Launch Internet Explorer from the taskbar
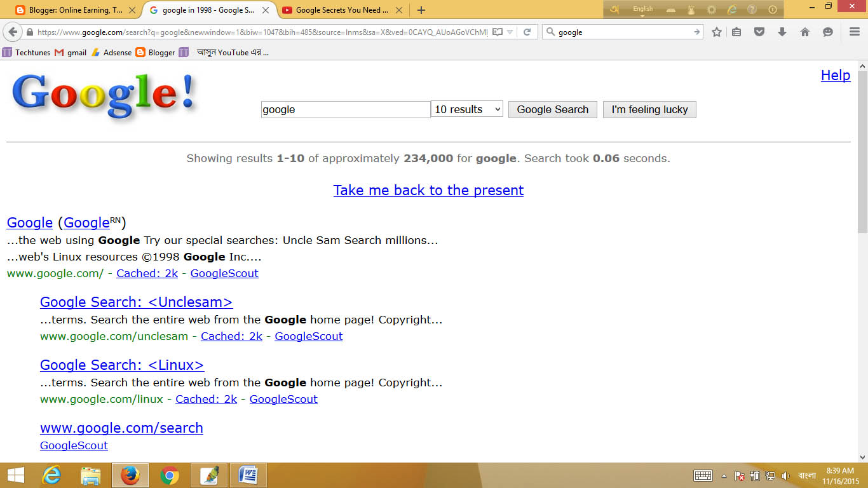868x488 pixels. point(51,475)
